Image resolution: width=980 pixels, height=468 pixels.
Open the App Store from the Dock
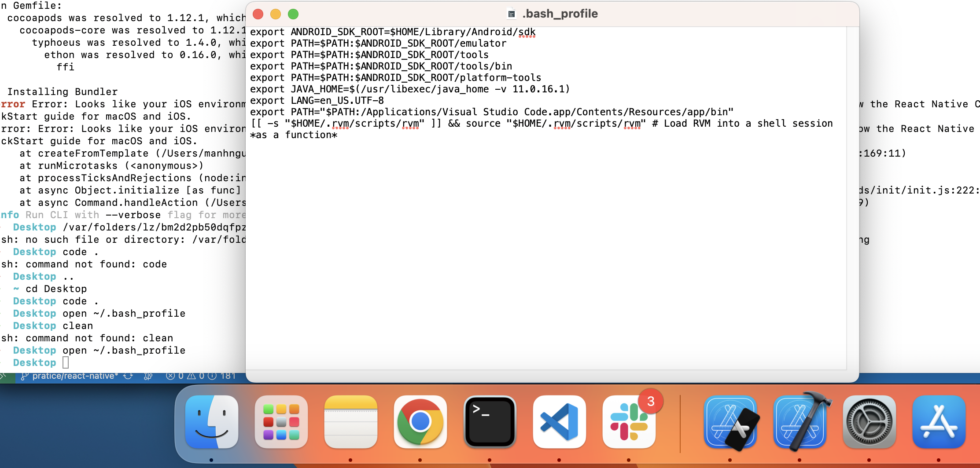tap(939, 422)
